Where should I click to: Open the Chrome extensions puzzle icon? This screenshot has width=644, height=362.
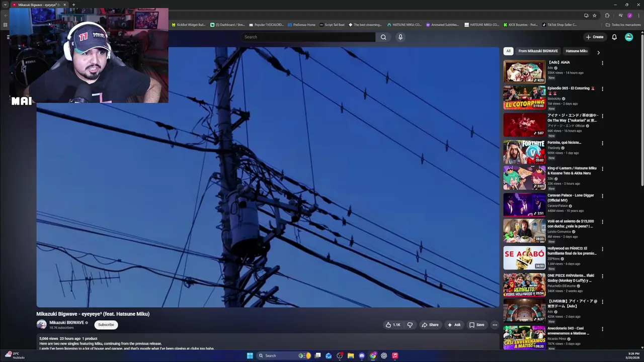(607, 16)
